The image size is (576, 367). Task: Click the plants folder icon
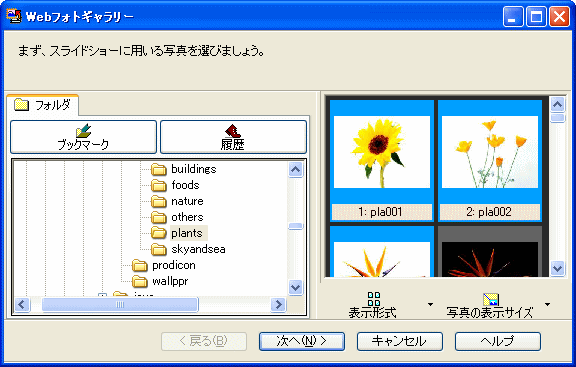159,233
